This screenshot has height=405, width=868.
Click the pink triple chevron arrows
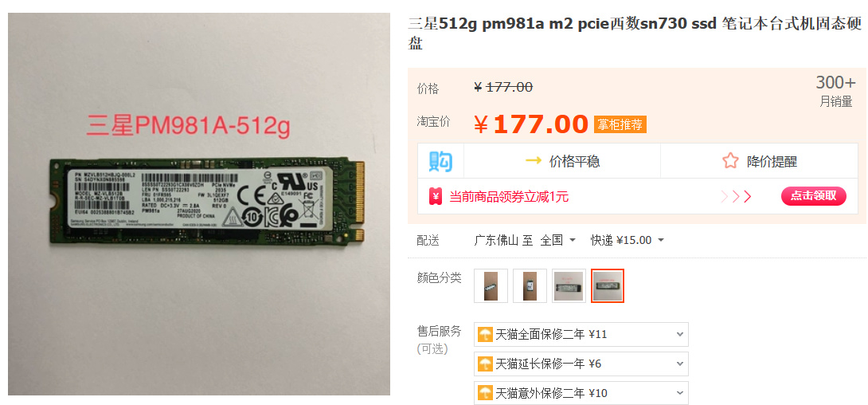pos(736,196)
